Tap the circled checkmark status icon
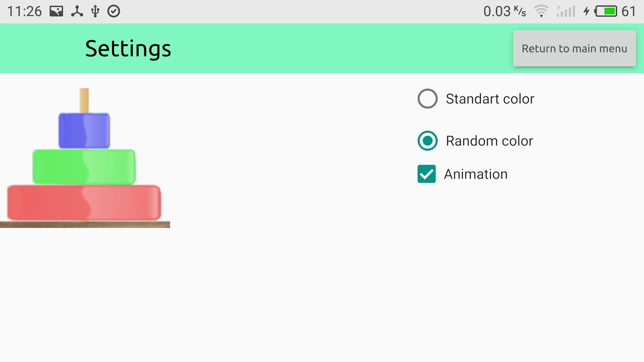 [114, 11]
